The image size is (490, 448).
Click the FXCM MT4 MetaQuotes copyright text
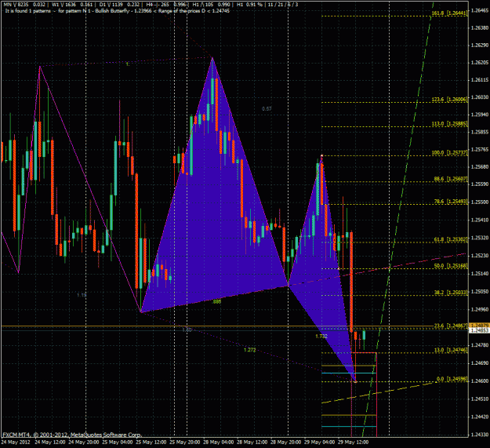[72, 435]
